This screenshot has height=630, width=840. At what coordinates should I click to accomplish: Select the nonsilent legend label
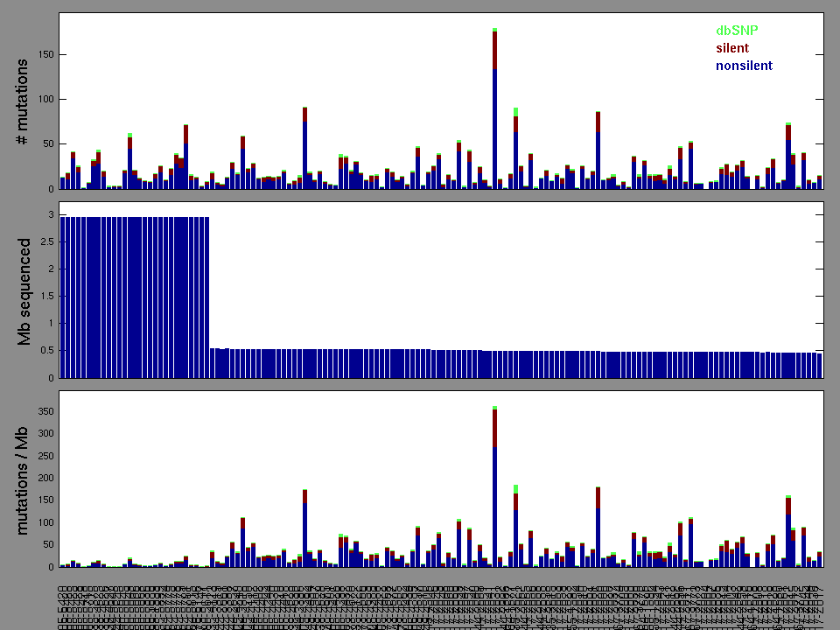tap(744, 66)
